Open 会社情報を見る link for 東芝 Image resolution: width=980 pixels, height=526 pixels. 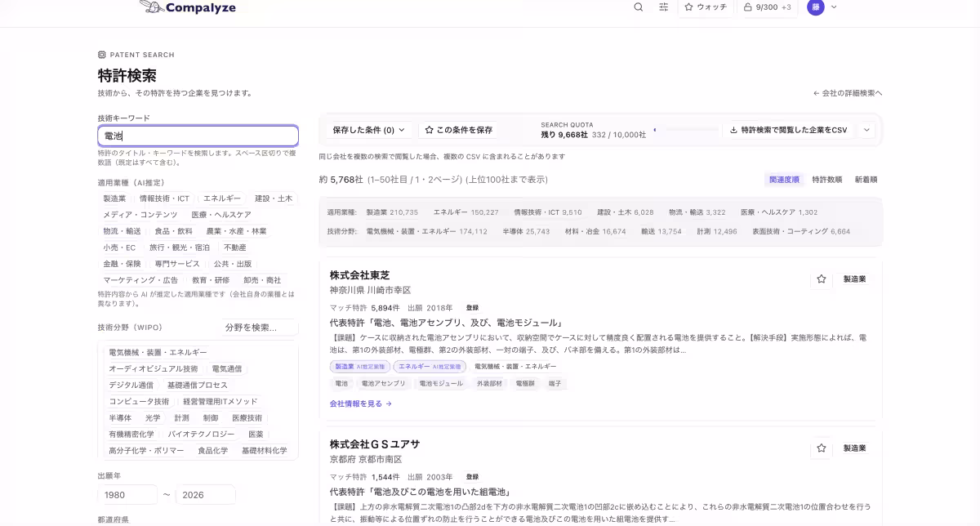click(x=361, y=403)
